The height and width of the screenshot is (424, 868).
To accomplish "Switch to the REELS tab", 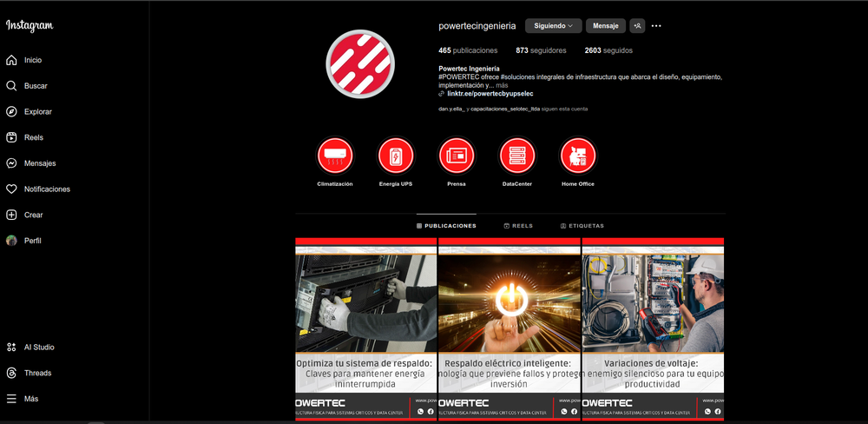I will point(518,226).
